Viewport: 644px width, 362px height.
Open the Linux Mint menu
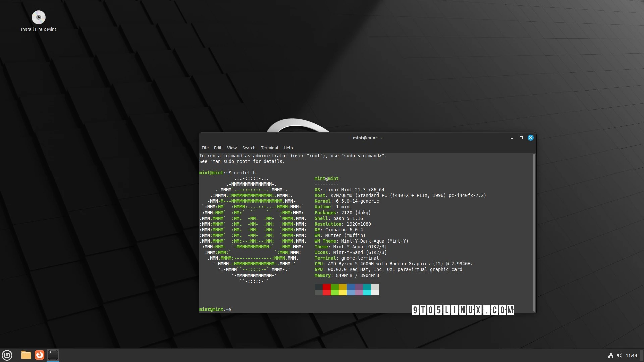click(7, 355)
